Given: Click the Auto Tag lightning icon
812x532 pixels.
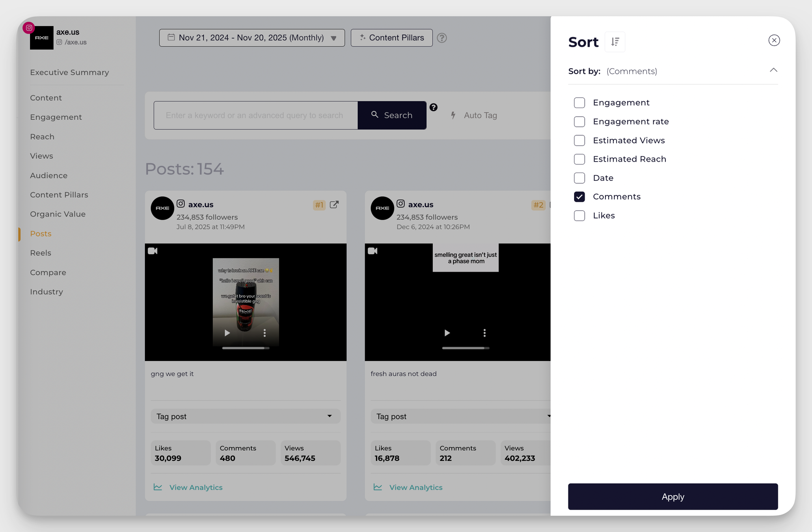Looking at the screenshot, I should 453,115.
